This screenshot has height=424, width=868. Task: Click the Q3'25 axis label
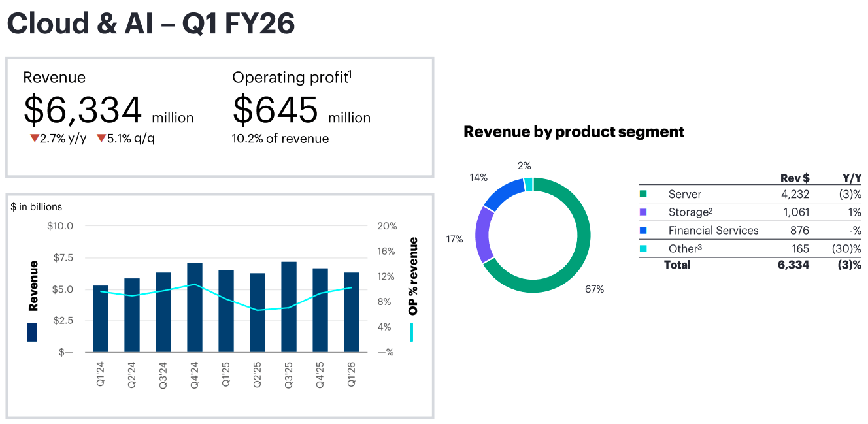click(x=288, y=371)
